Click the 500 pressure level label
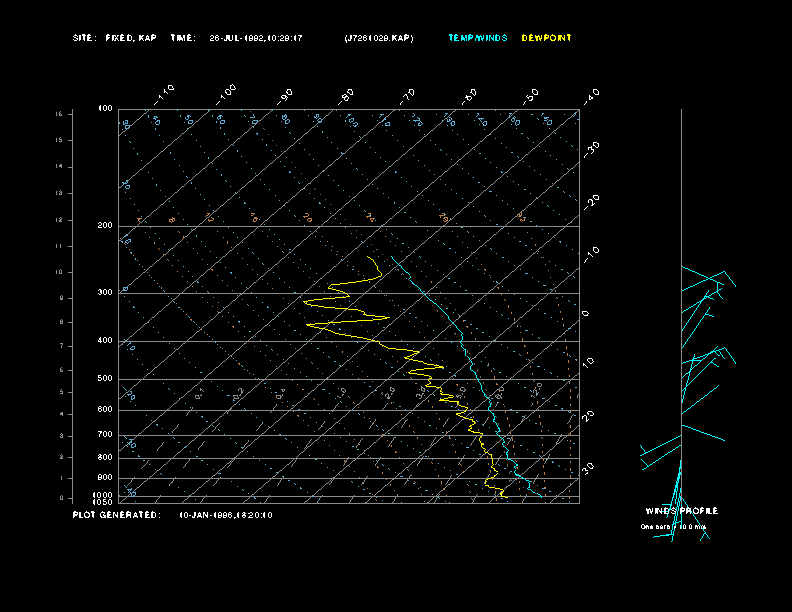 [x=105, y=379]
